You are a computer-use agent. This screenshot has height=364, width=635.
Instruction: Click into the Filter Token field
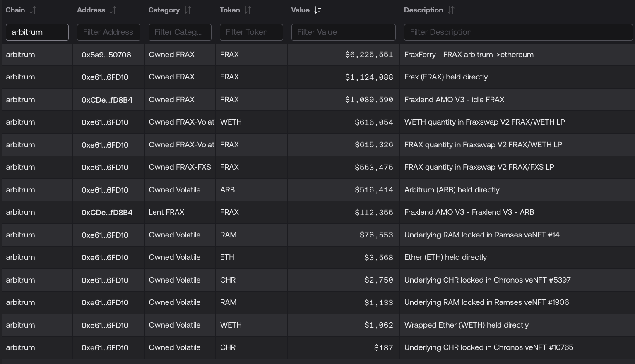[x=251, y=32]
